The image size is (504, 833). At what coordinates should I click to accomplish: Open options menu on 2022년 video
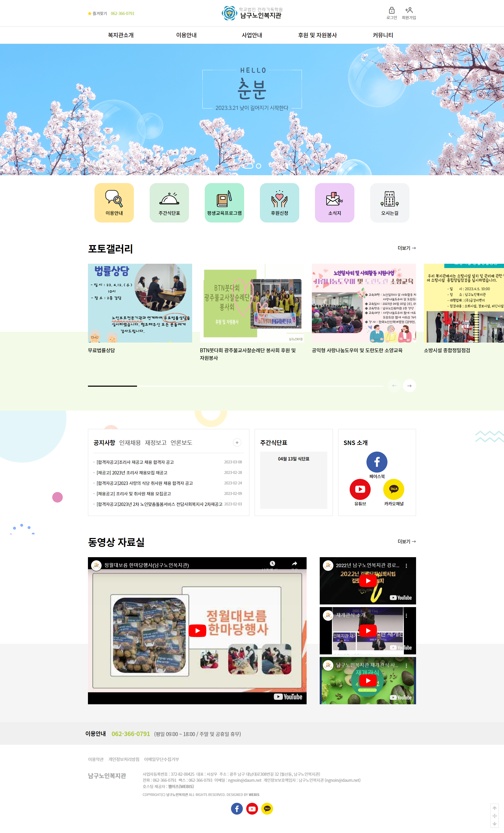[406, 566]
